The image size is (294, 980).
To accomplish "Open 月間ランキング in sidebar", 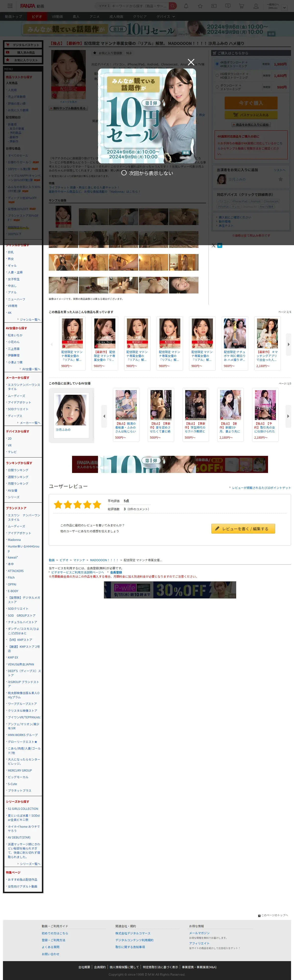I will coord(18,483).
